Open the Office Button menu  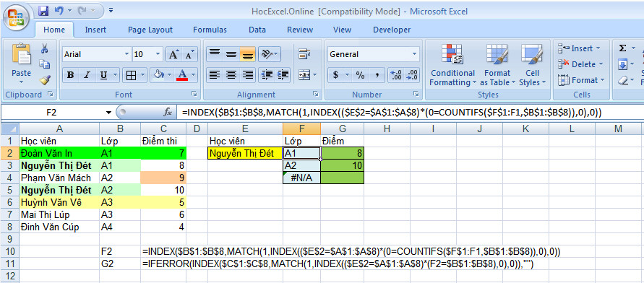(x=16, y=17)
